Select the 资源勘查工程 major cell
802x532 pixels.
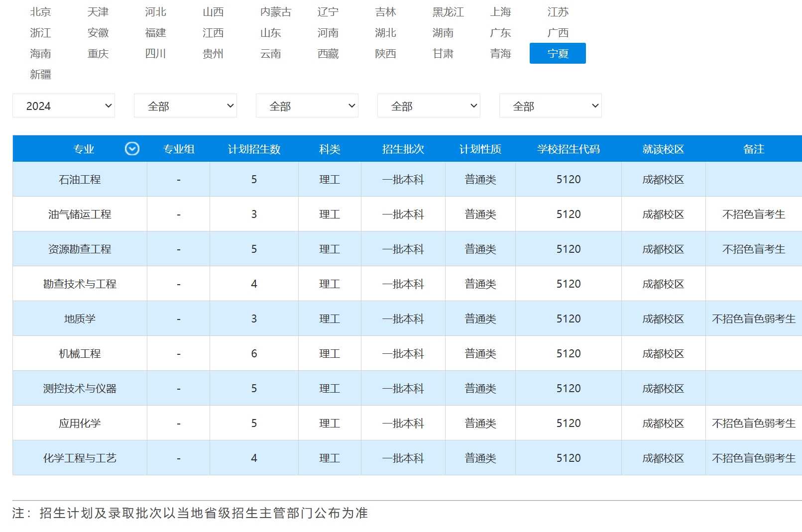(x=80, y=249)
